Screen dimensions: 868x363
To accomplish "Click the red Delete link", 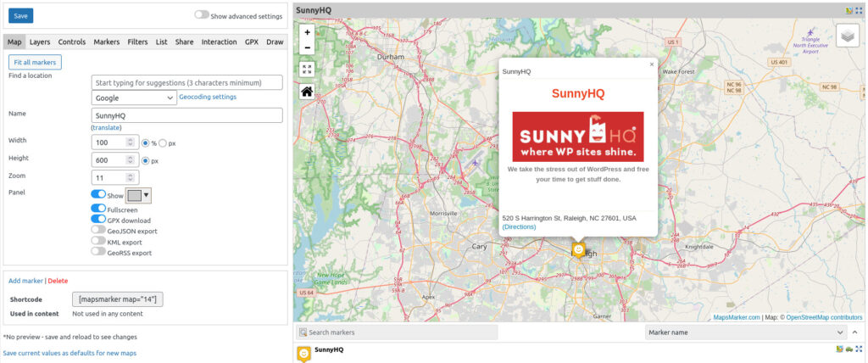I will coord(58,281).
